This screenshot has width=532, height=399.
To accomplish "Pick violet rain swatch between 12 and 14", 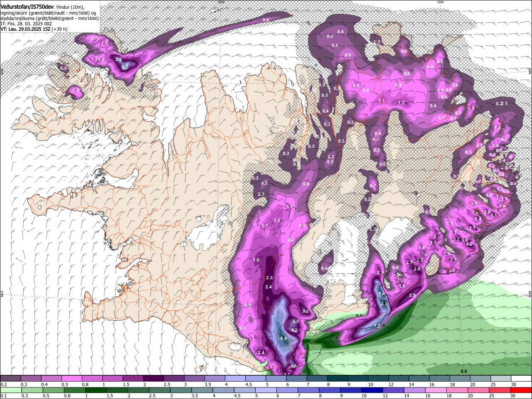I will coord(393,390).
